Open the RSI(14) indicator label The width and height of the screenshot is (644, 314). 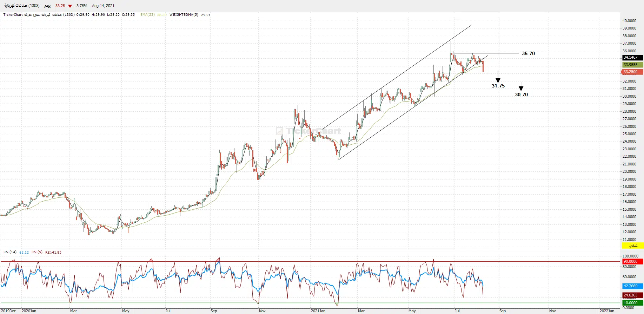click(x=10, y=252)
